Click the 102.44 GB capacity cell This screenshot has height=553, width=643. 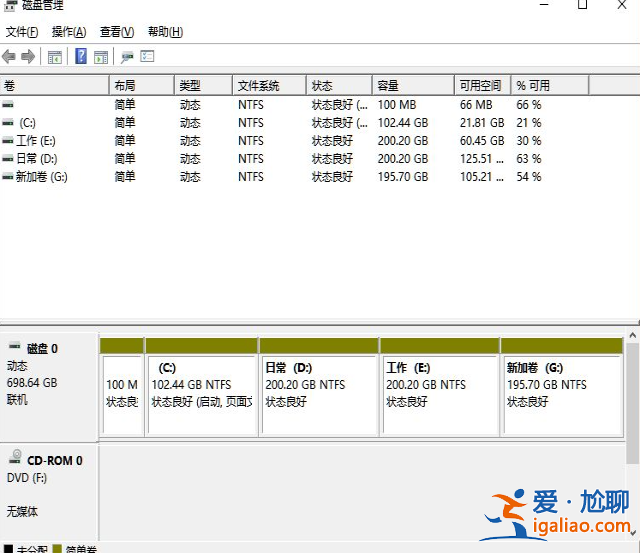(x=403, y=123)
